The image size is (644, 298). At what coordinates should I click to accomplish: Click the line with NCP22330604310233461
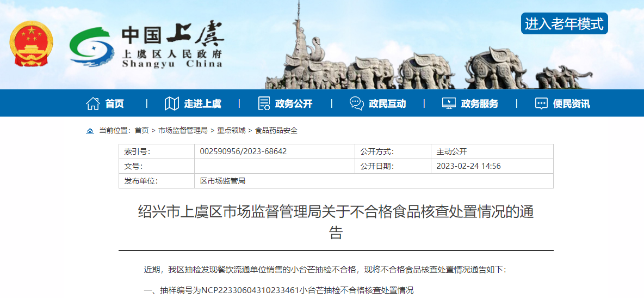tap(279, 290)
